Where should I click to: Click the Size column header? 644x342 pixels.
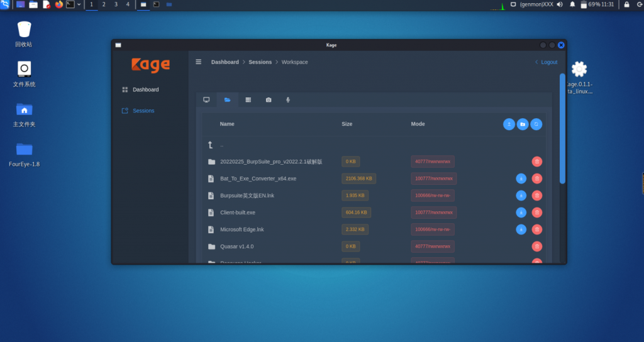click(347, 124)
